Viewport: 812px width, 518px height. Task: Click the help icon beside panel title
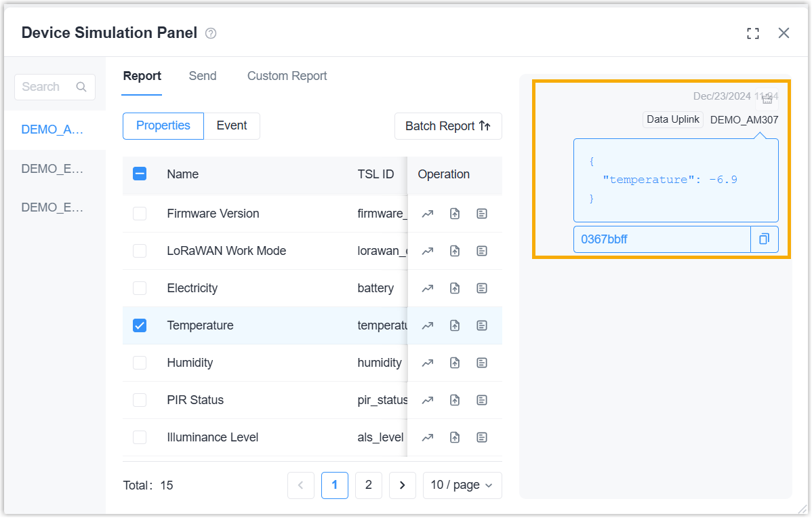click(211, 33)
